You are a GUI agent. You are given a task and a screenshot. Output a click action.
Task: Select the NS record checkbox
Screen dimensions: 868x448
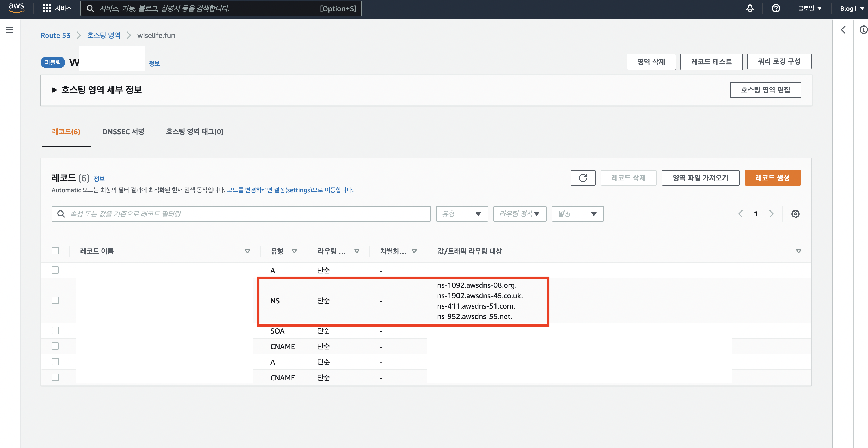point(55,300)
